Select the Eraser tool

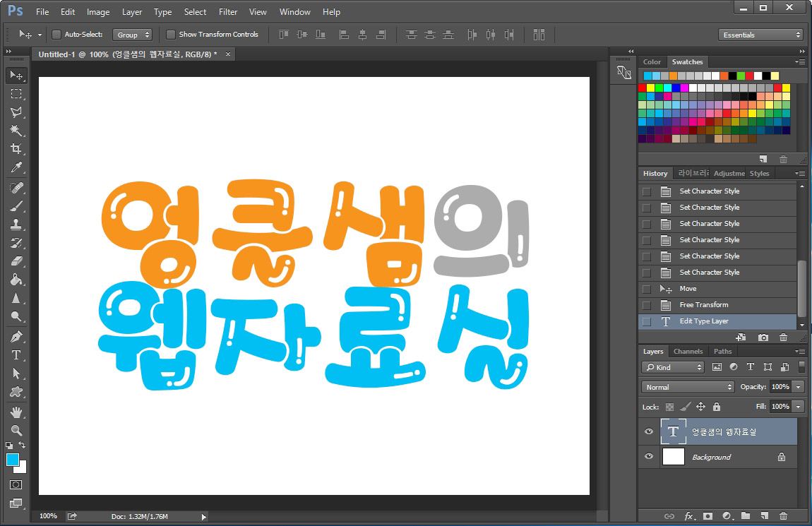16,261
